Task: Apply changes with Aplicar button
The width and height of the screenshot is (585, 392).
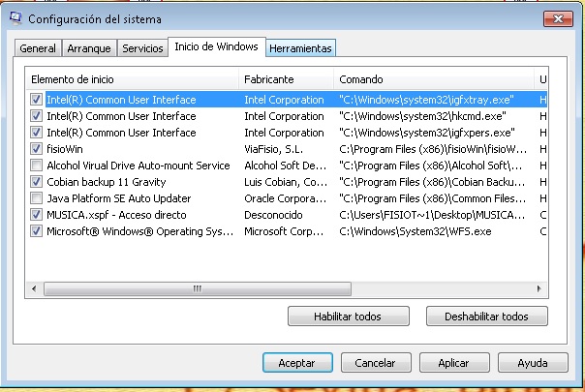Action: (x=454, y=363)
